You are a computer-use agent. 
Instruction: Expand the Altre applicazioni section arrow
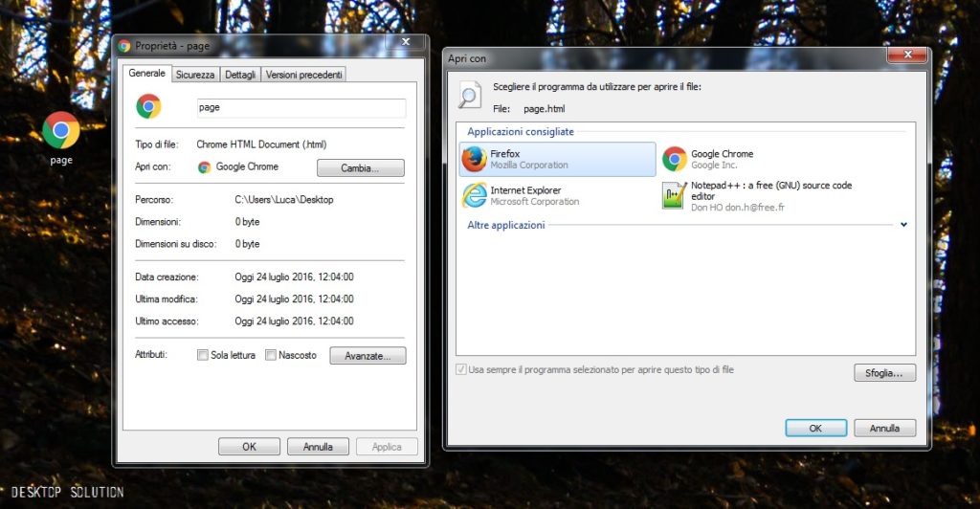tap(903, 225)
